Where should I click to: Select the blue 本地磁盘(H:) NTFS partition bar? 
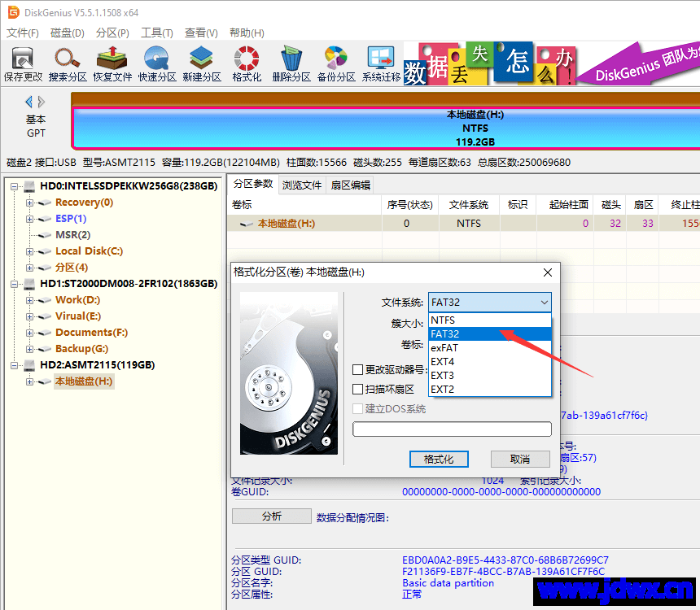(x=386, y=128)
